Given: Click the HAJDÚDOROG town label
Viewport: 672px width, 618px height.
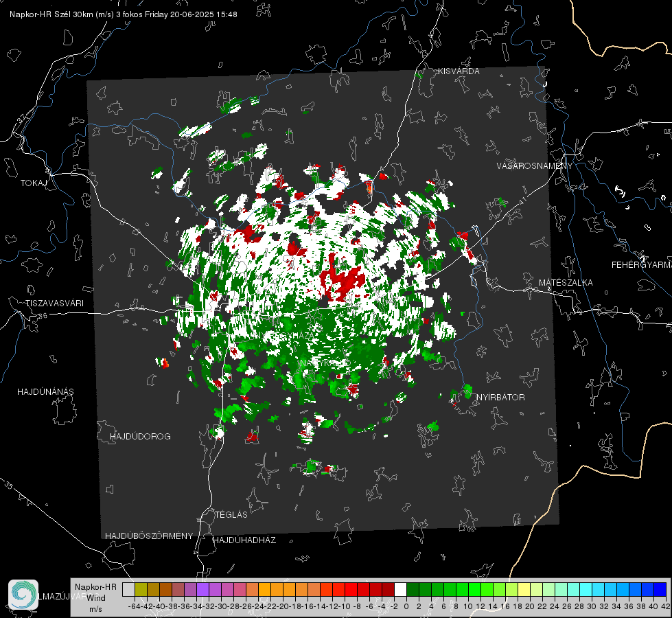Looking at the screenshot, I should 140,436.
